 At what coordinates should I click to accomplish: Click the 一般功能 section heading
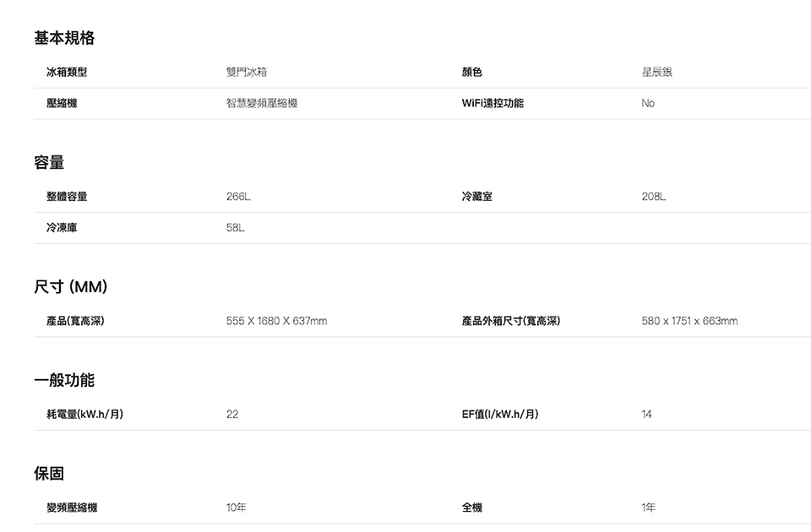[64, 380]
